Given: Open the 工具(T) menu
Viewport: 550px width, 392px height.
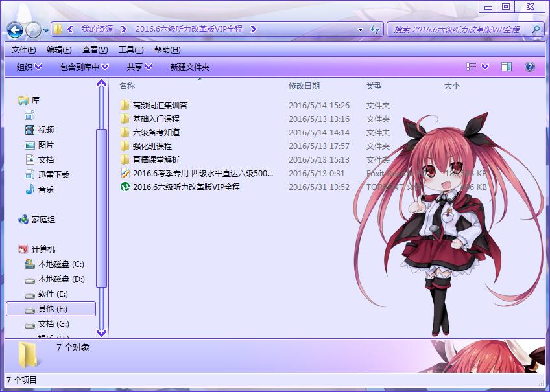Looking at the screenshot, I should click(131, 50).
